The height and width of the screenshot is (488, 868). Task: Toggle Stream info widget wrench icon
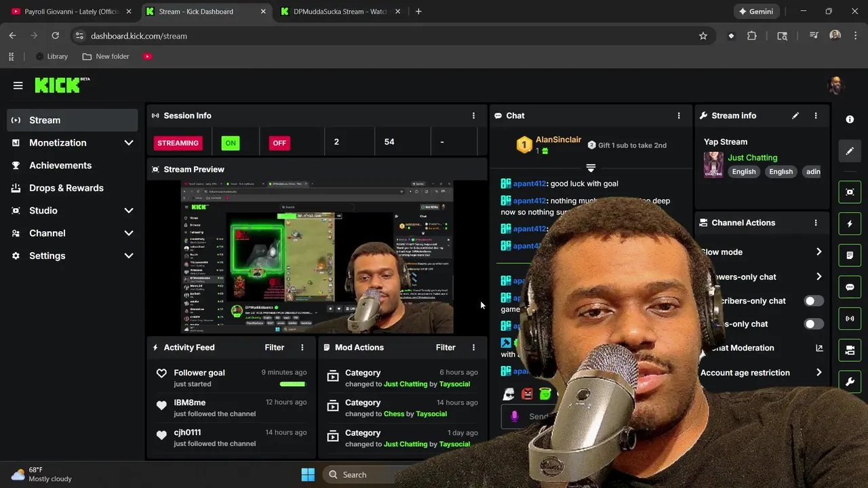click(x=850, y=382)
